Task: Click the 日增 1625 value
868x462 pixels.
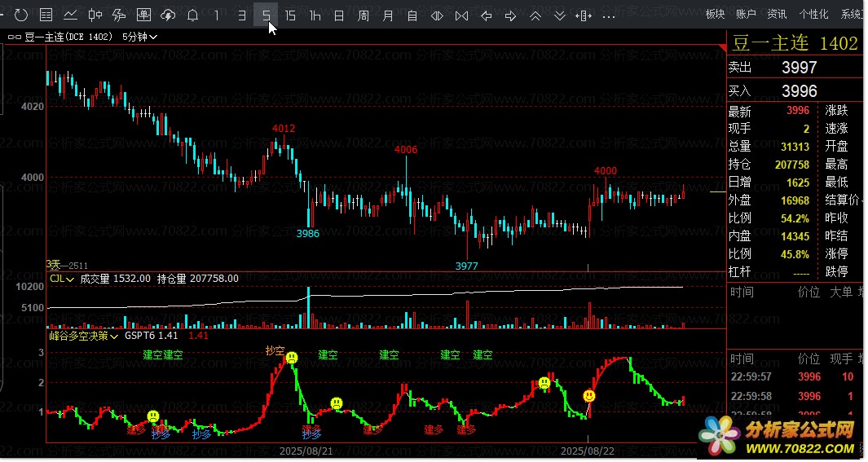Action: pos(798,183)
